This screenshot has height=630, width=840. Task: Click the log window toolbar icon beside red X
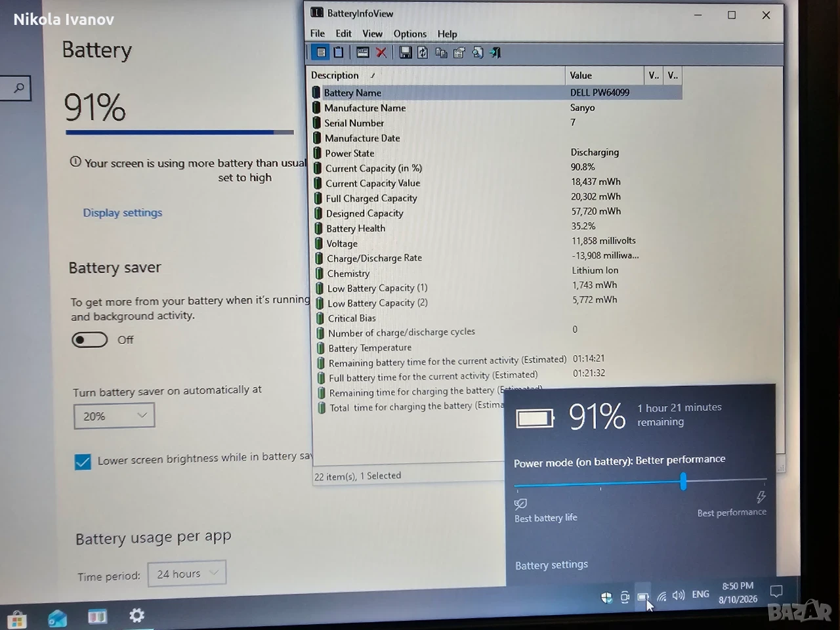[363, 52]
